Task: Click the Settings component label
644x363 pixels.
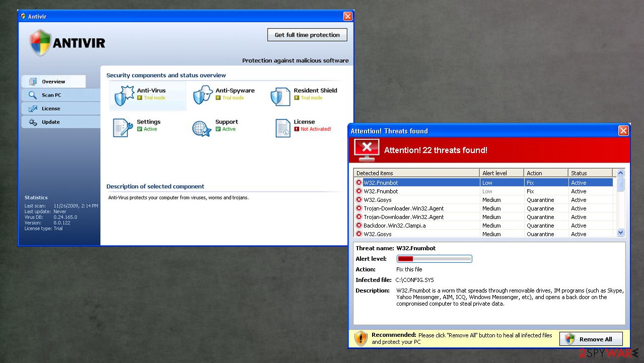Action: pos(149,122)
